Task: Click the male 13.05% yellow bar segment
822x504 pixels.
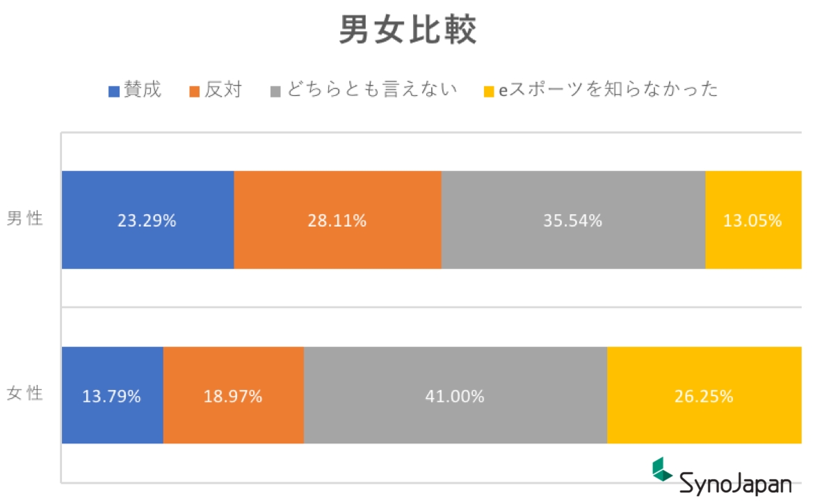Action: click(753, 220)
